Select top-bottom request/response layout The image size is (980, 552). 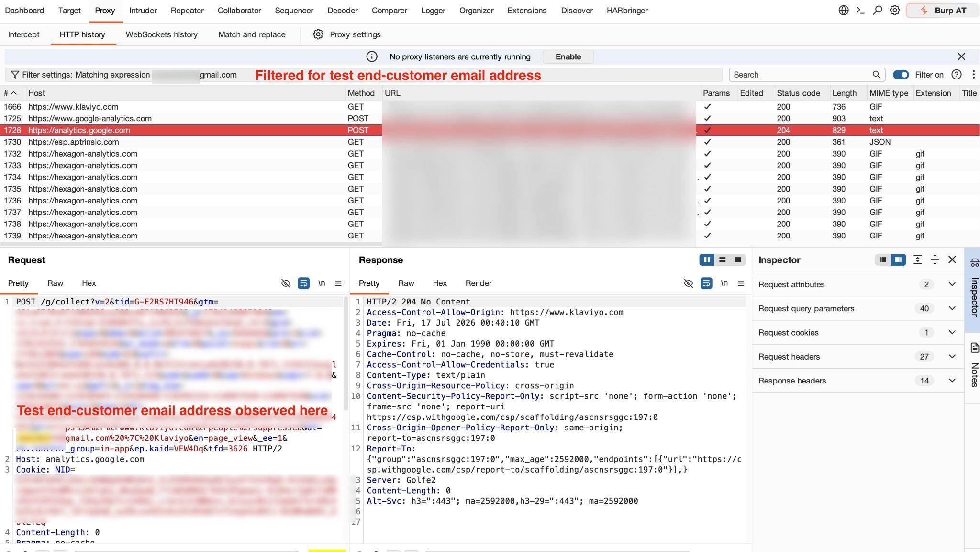click(722, 260)
